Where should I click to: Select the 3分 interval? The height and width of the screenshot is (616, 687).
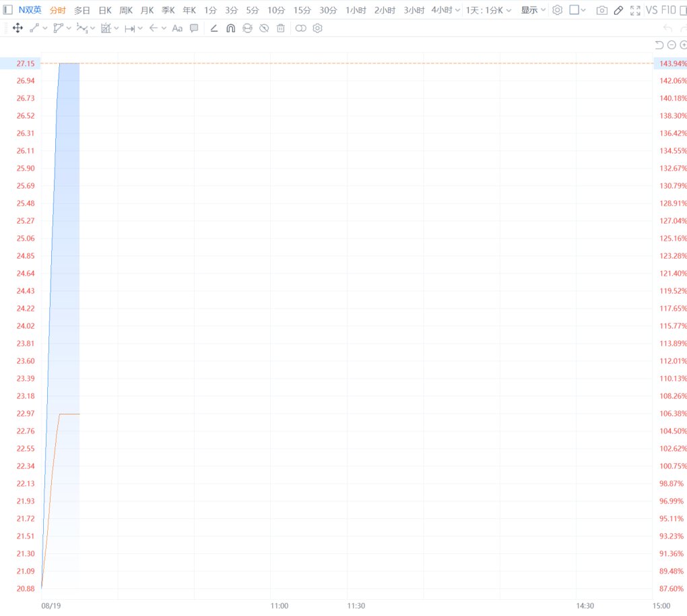pyautogui.click(x=231, y=10)
